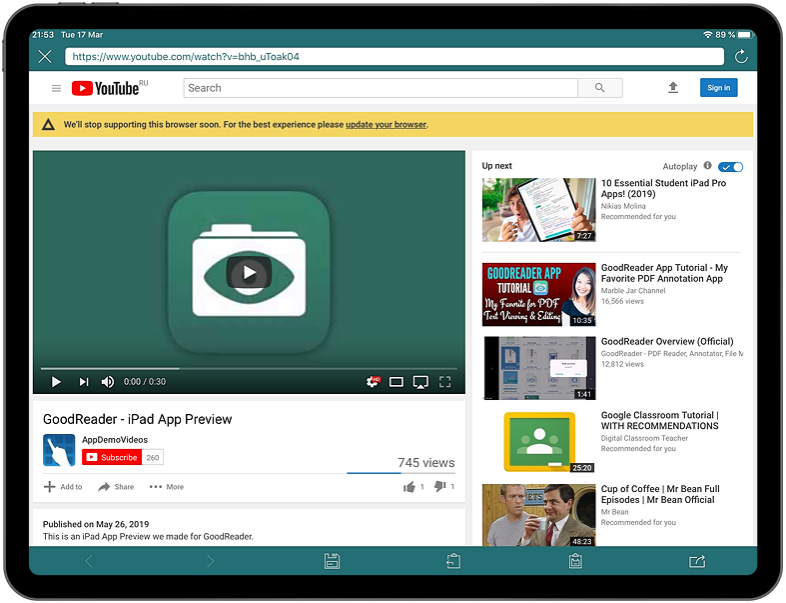Dislike the video with thumbs down
This screenshot has height=603, width=786.
(440, 486)
